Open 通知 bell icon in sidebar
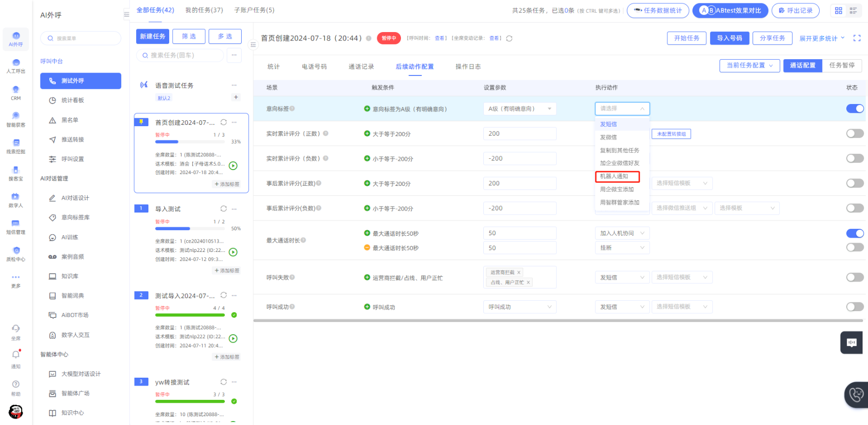 pos(16,358)
